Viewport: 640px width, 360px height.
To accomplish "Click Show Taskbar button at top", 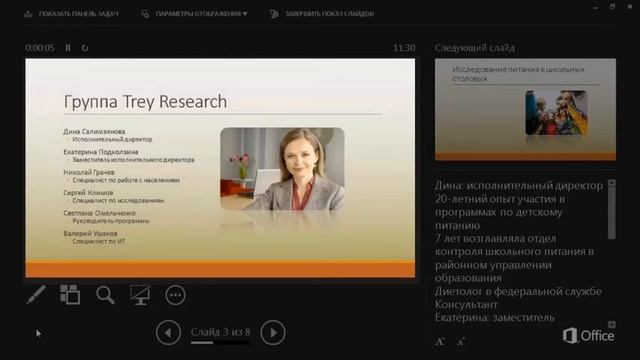I will [x=71, y=14].
